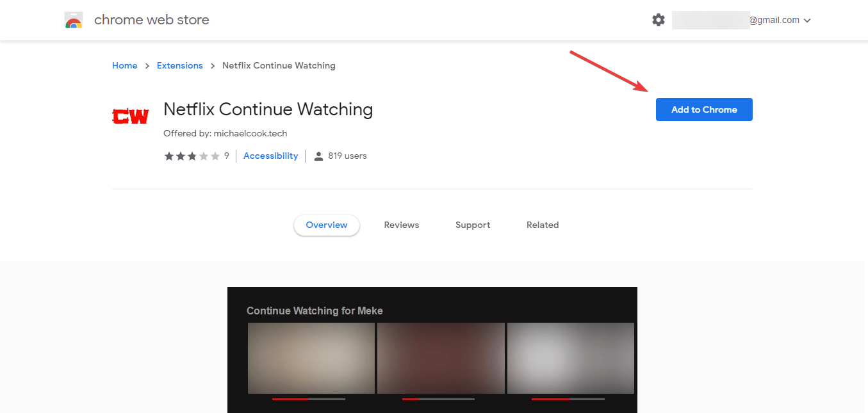This screenshot has width=868, height=413.
Task: Open the Accessibility category link
Action: (271, 156)
